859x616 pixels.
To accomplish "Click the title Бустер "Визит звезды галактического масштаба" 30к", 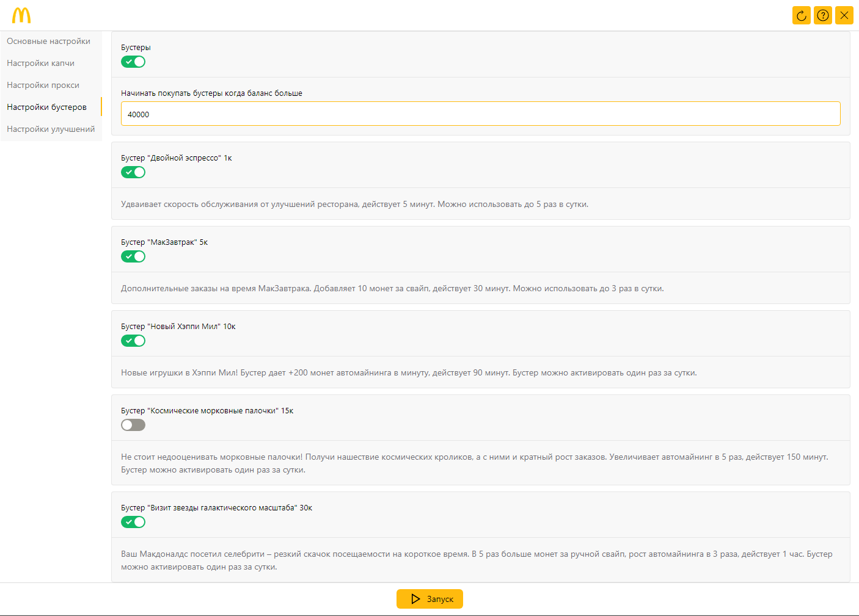I will pyautogui.click(x=217, y=508).
